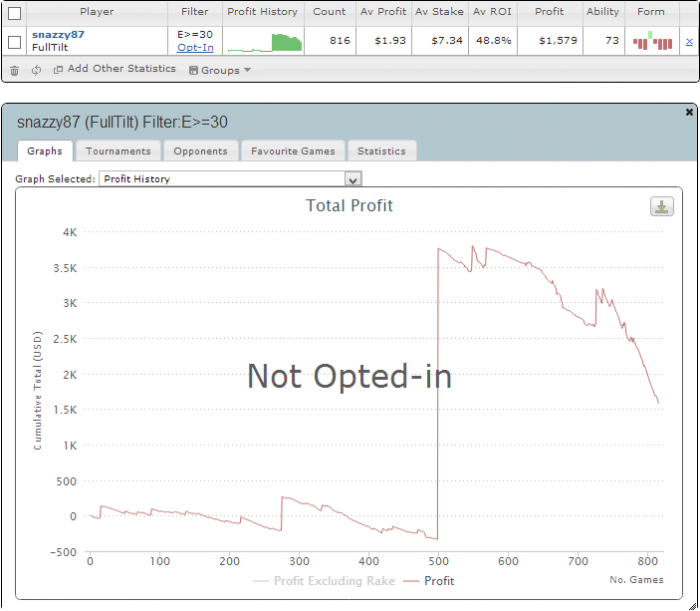Click the FullTilt site label
Viewport: 700px width, 611px height.
50,47
